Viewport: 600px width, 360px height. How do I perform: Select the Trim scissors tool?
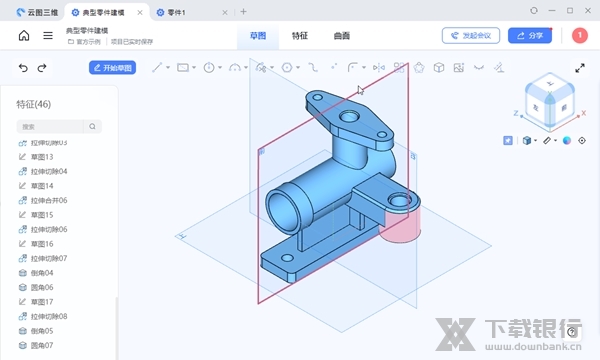click(x=261, y=68)
